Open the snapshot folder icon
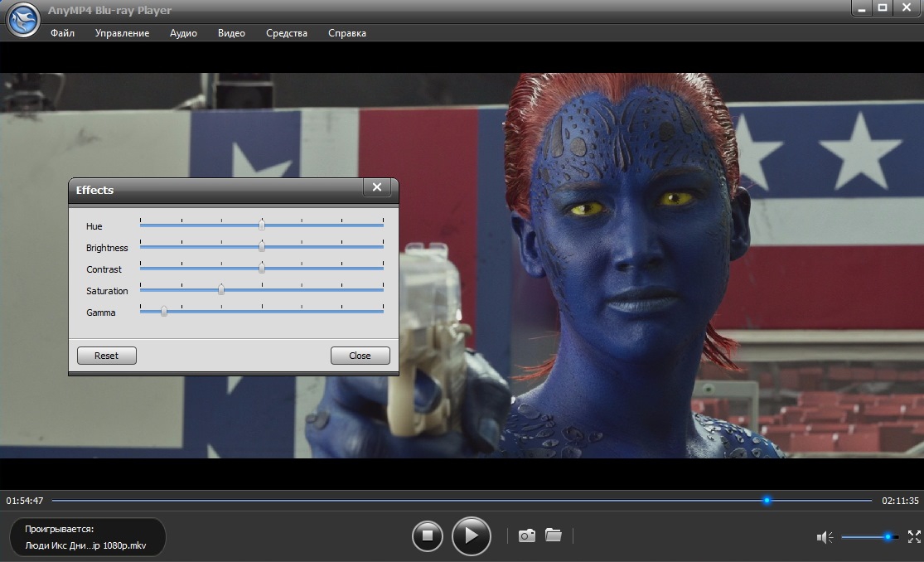 tap(554, 535)
